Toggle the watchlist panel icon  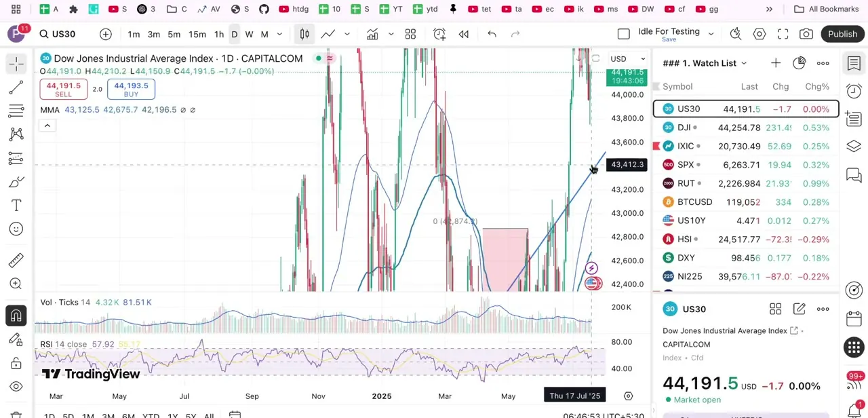[x=854, y=63]
